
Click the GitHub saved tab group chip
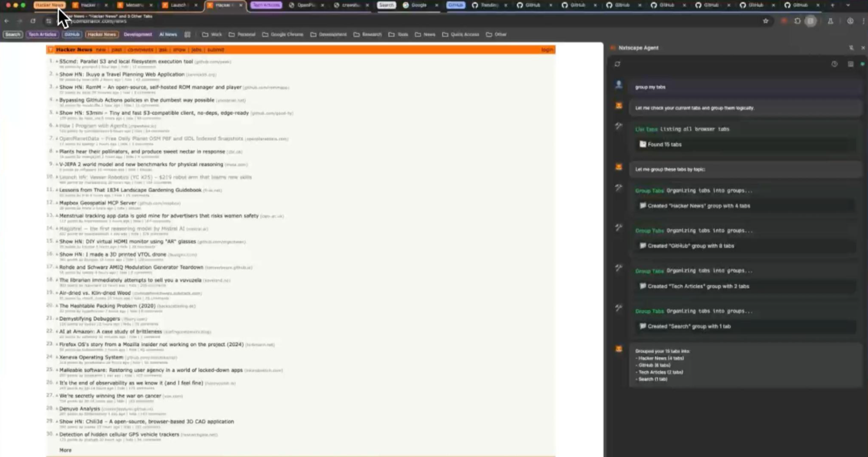[72, 35]
